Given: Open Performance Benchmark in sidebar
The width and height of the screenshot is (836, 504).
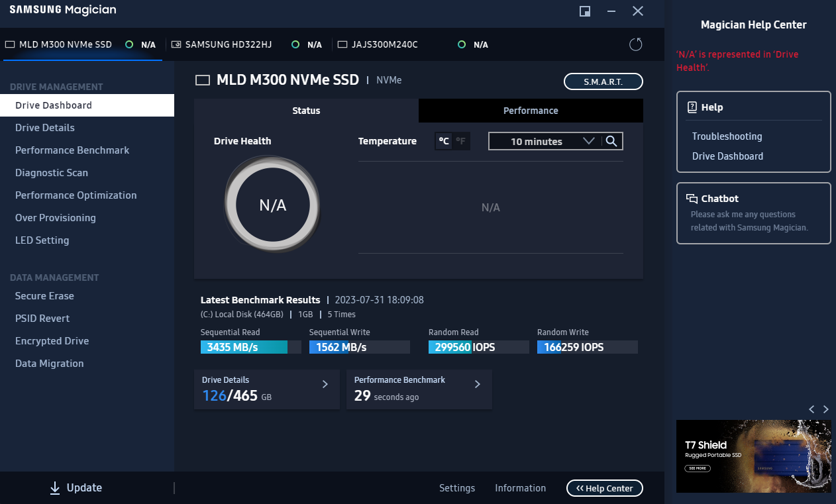Looking at the screenshot, I should pyautogui.click(x=87, y=150).
